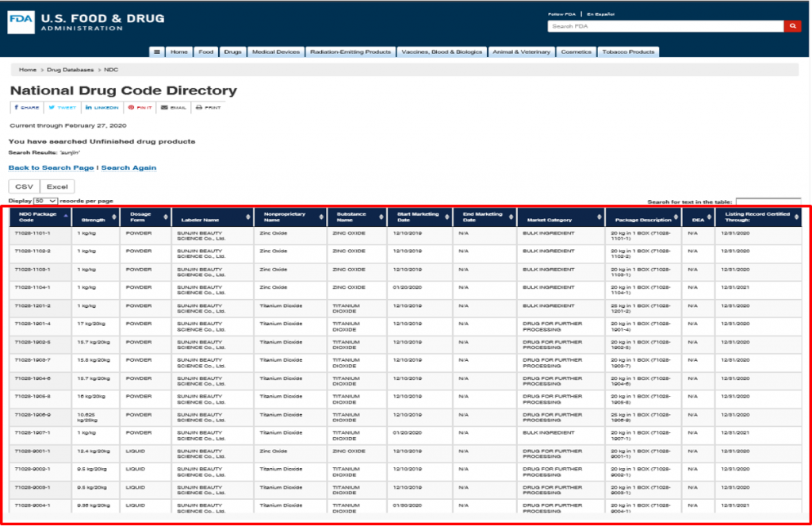Image resolution: width=812 pixels, height=526 pixels.
Task: Click the FDA logo in the header
Action: pyautogui.click(x=19, y=22)
